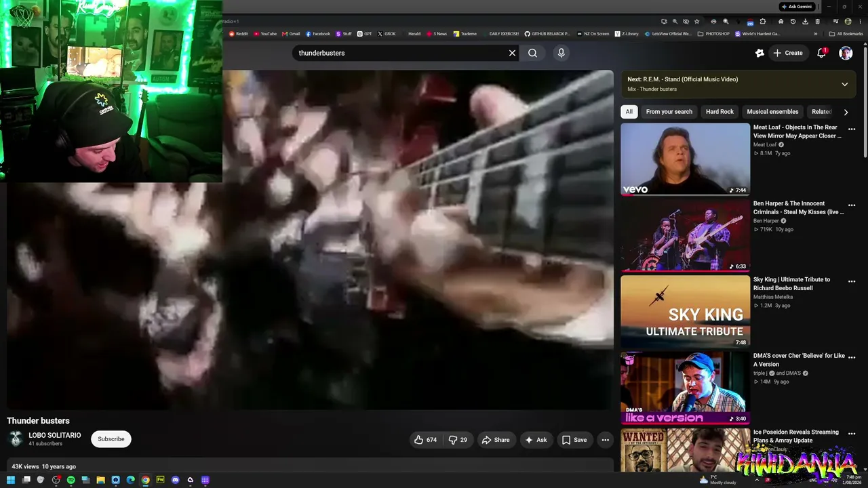The width and height of the screenshot is (868, 488).
Task: Open options for the DMA'S cover video
Action: coord(852,357)
